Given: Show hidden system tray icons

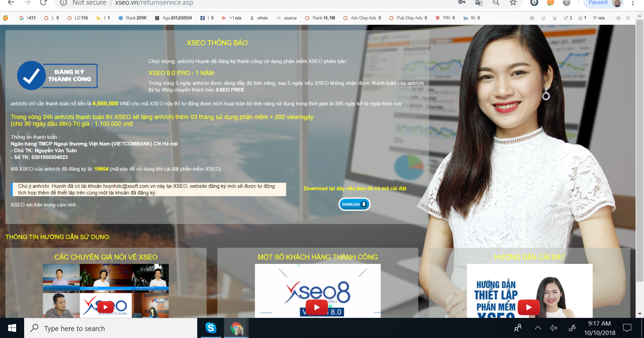Looking at the screenshot, I should (x=538, y=328).
